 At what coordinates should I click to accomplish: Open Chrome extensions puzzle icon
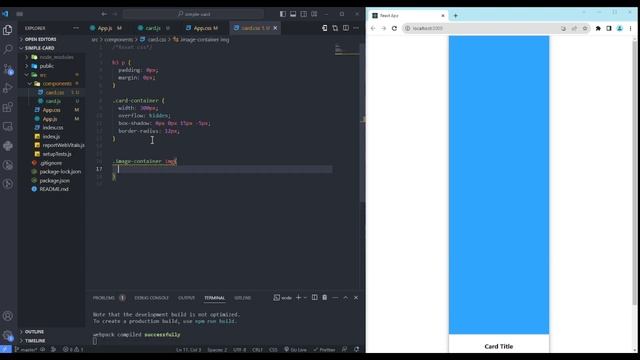tap(598, 28)
